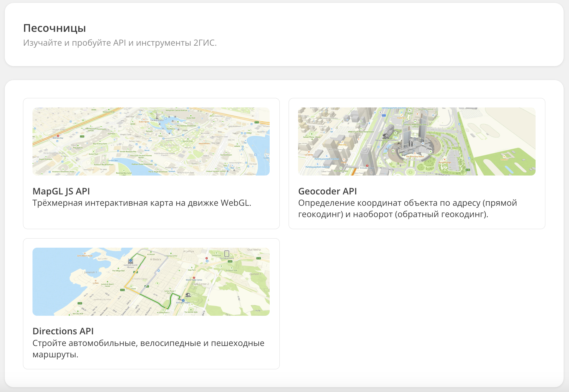Open the Geocoder API sandbox title
569x392 pixels.
(x=327, y=191)
